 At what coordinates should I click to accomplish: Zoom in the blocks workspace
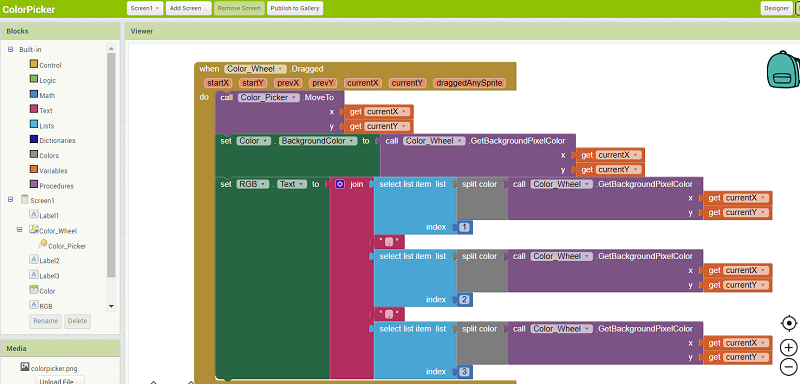pos(789,348)
